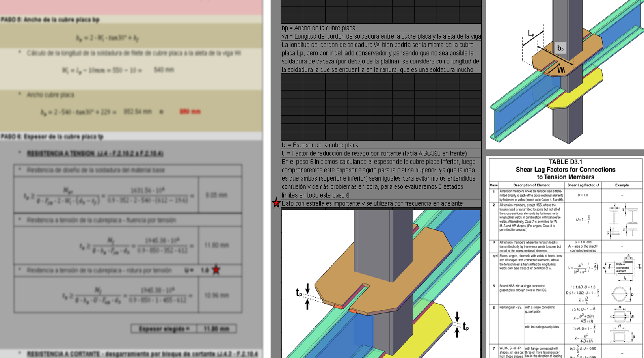Click the "PASO 6: Espesor de la cubre placa tp" header
Viewport: 644px width, 358px height.
[52, 137]
